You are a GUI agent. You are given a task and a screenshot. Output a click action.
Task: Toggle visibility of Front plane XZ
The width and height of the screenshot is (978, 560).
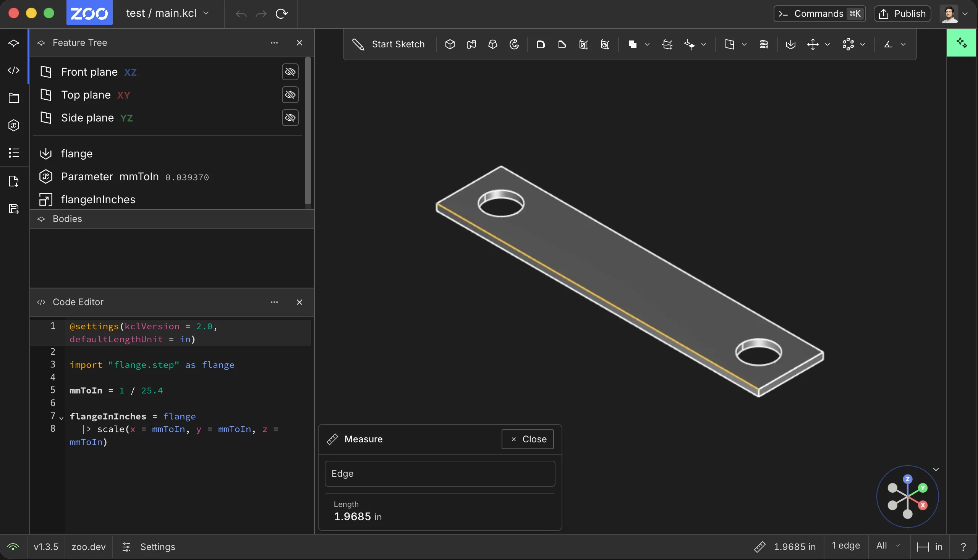tap(290, 72)
